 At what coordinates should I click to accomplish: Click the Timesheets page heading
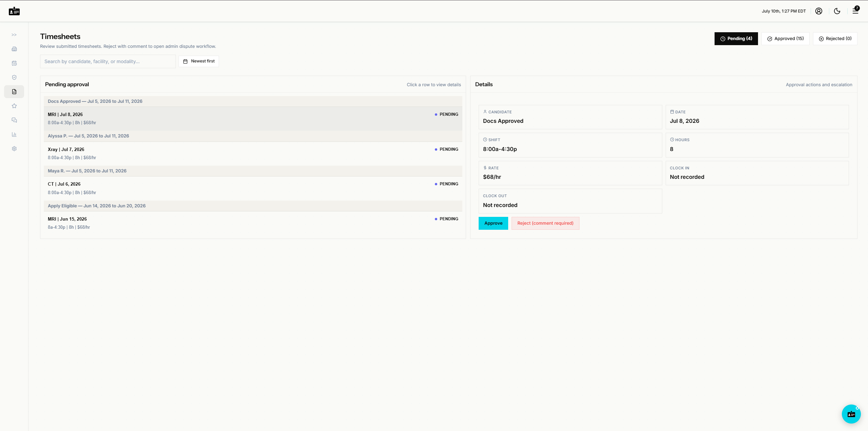60,37
